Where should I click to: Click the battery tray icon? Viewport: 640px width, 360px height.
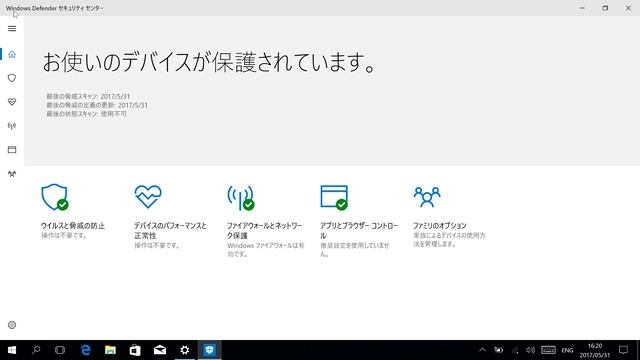click(498, 350)
